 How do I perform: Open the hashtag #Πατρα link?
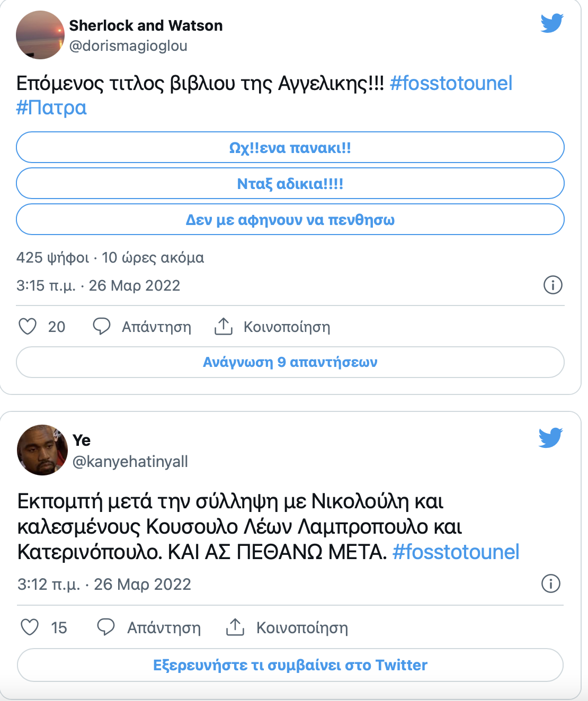(x=51, y=109)
